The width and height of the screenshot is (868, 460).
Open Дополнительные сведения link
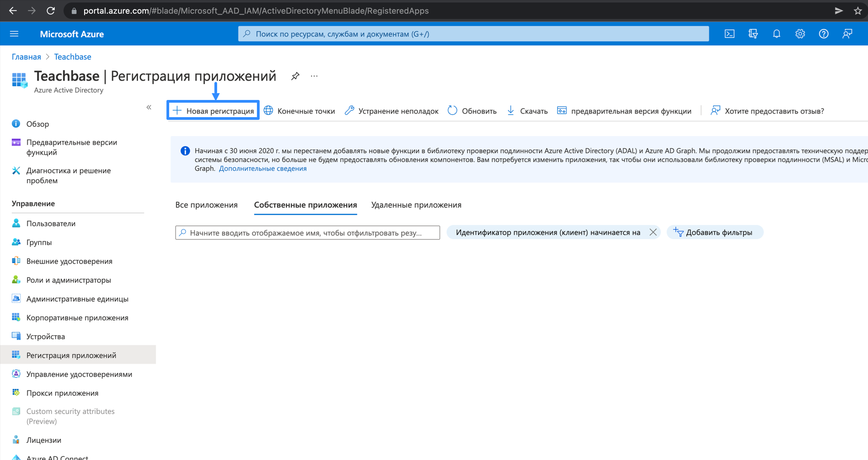(263, 168)
